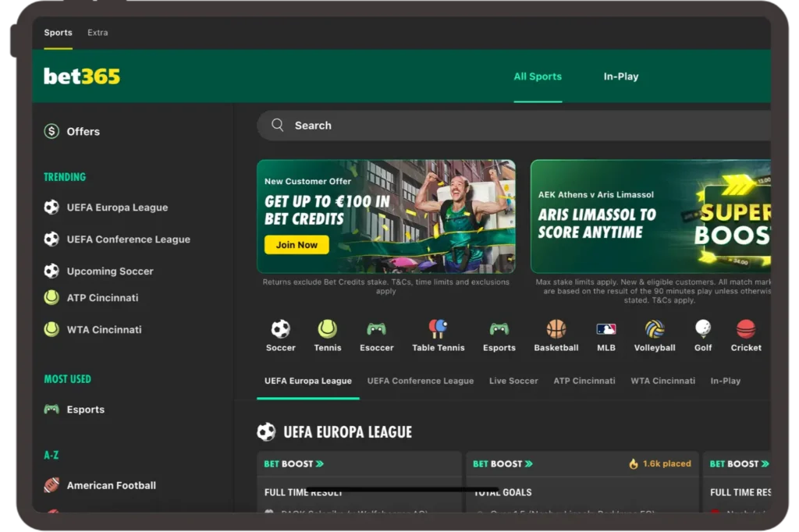Select the Basketball icon
Image resolution: width=799 pixels, height=532 pixels.
click(556, 329)
